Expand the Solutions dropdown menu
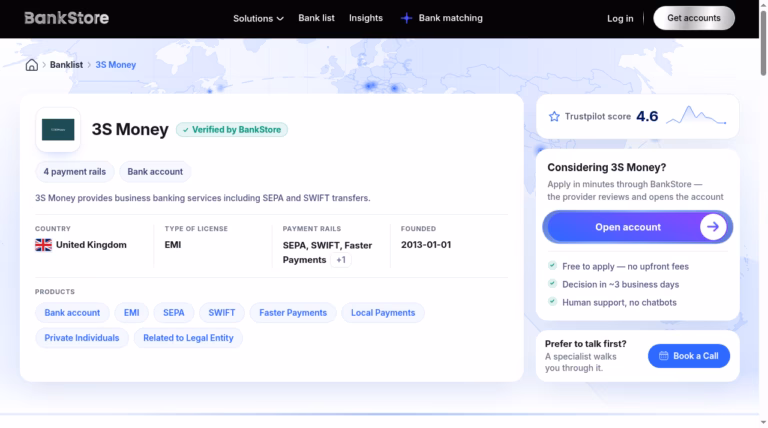768x428 pixels. coord(258,19)
